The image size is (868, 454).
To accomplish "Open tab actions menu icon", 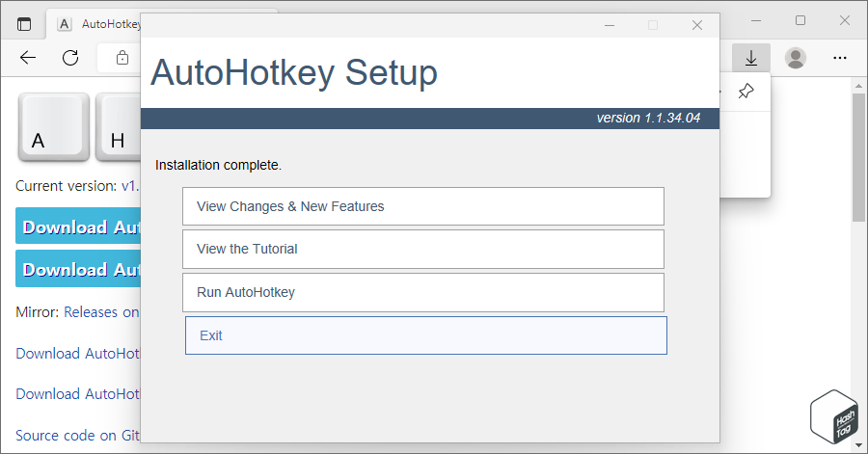I will tap(24, 24).
